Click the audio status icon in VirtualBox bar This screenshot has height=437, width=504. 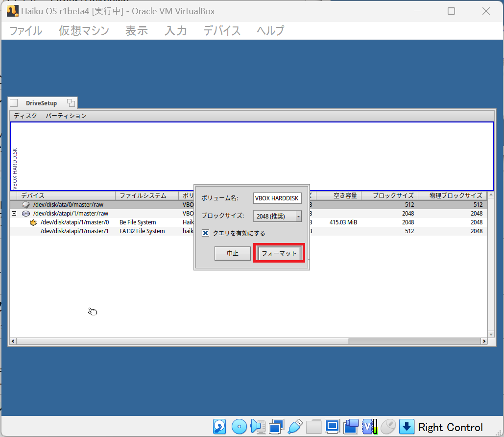tap(258, 427)
